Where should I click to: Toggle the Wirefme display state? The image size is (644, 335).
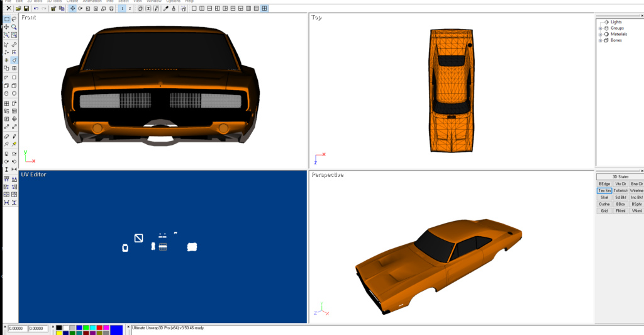[x=636, y=190]
